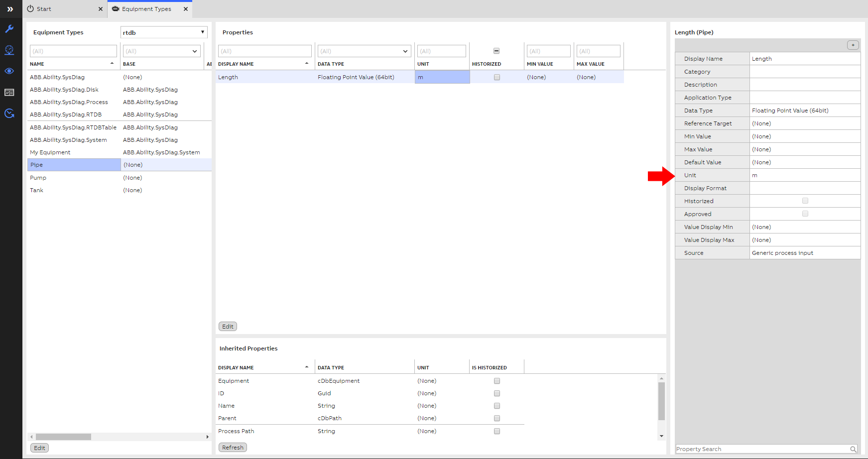Click Edit button under Properties table
Screen dimensions: 868x459
click(228, 327)
